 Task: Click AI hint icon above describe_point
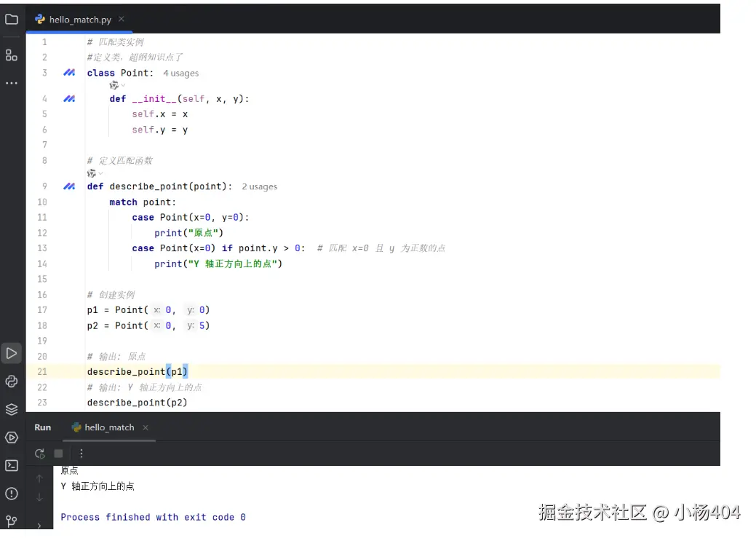[92, 173]
